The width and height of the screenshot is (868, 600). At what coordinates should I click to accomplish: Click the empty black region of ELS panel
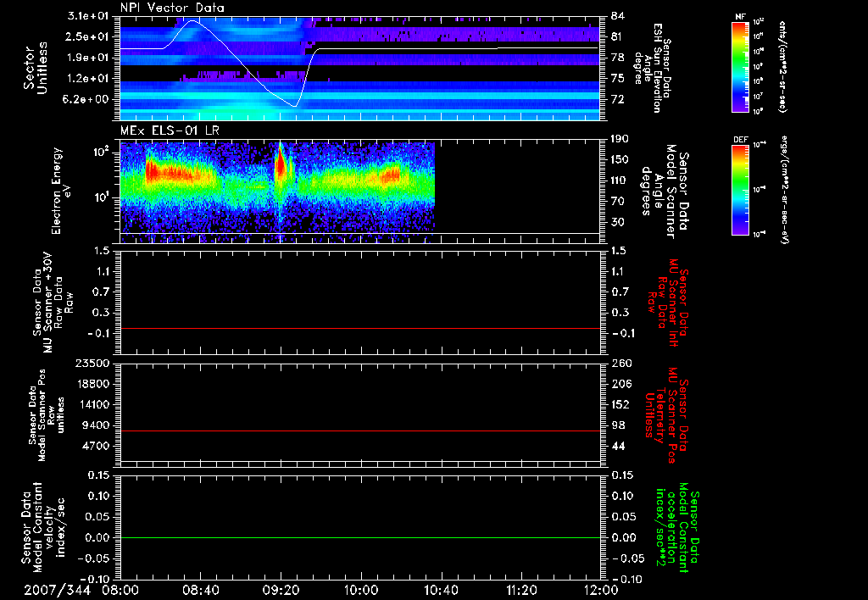click(x=517, y=186)
